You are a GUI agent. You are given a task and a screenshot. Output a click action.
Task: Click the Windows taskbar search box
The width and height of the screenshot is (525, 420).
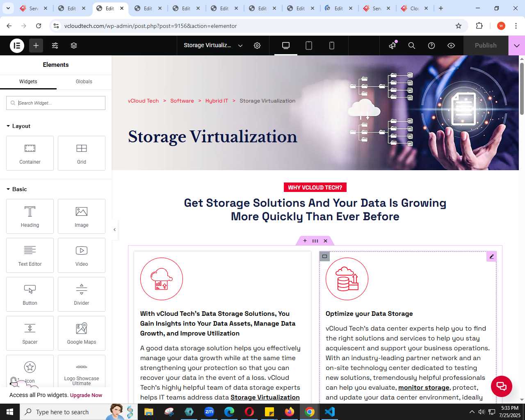(78, 412)
